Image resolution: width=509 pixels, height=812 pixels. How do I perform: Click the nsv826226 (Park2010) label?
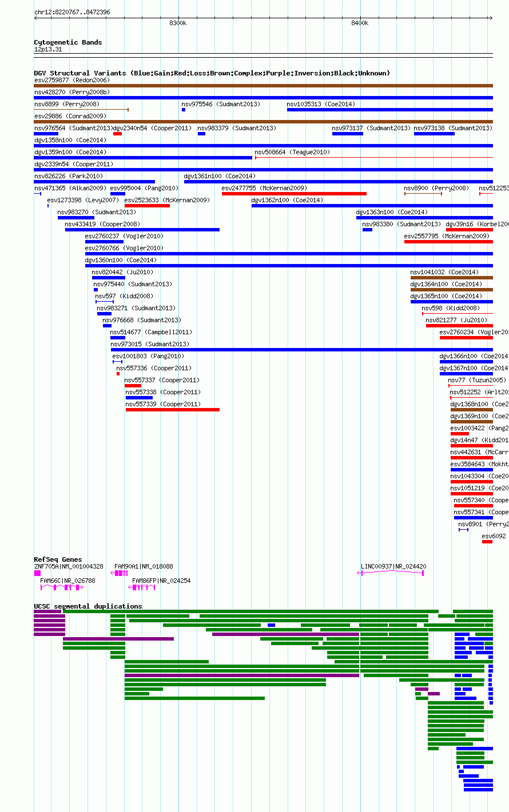[69, 176]
